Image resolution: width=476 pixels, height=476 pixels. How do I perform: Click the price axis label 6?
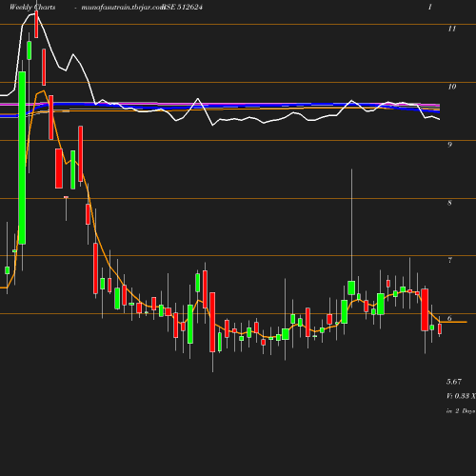[449, 318]
